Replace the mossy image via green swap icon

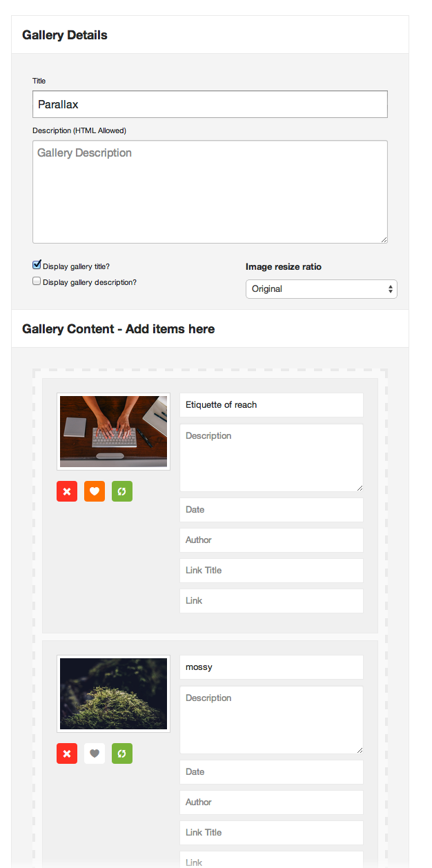(x=122, y=753)
